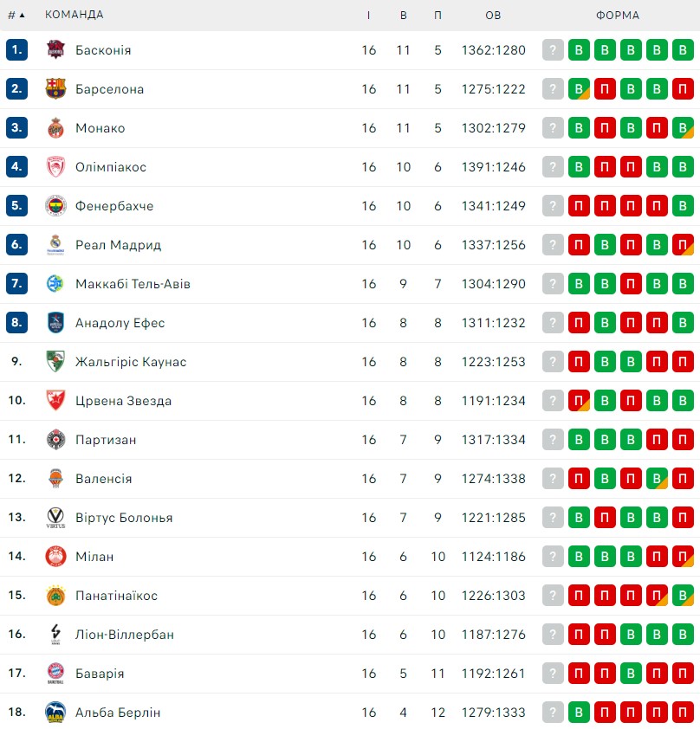Click the Альба Берлін team logo
Screen dimensions: 700x729
point(55,713)
